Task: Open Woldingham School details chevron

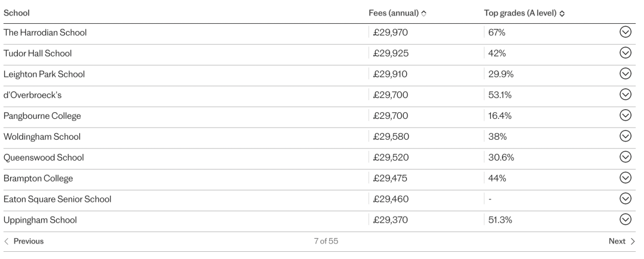Action: (x=625, y=136)
